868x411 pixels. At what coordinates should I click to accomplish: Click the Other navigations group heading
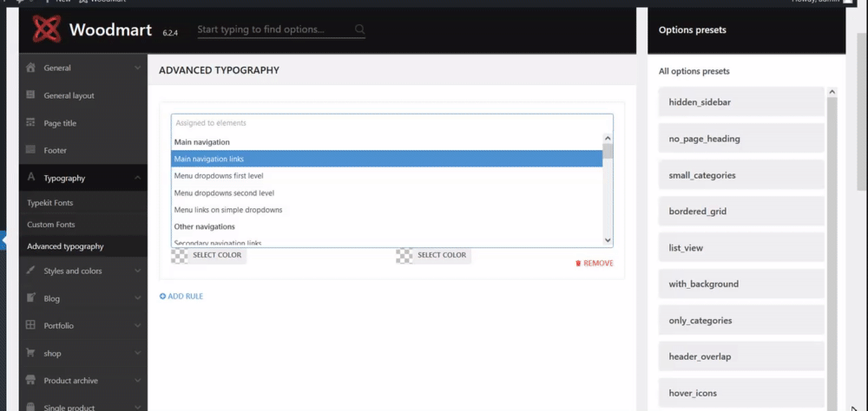pos(204,227)
